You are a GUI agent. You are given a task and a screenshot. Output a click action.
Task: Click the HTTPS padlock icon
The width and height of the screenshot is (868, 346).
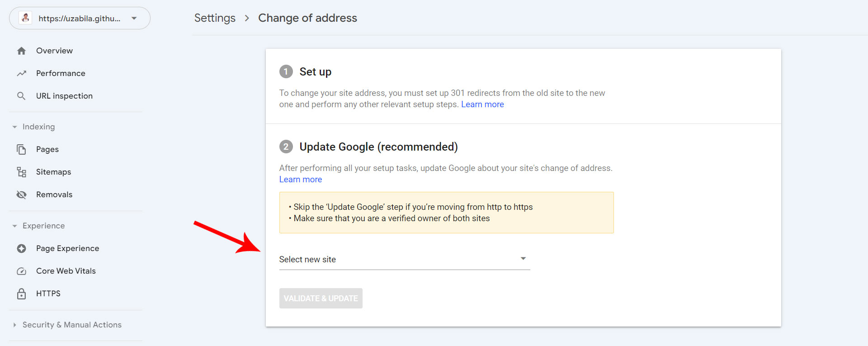coord(21,294)
